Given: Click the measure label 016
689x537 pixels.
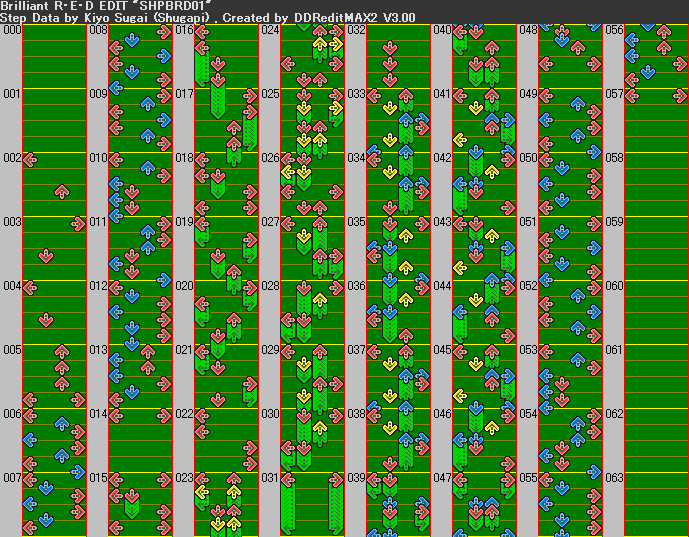Looking at the screenshot, I should point(184,30).
